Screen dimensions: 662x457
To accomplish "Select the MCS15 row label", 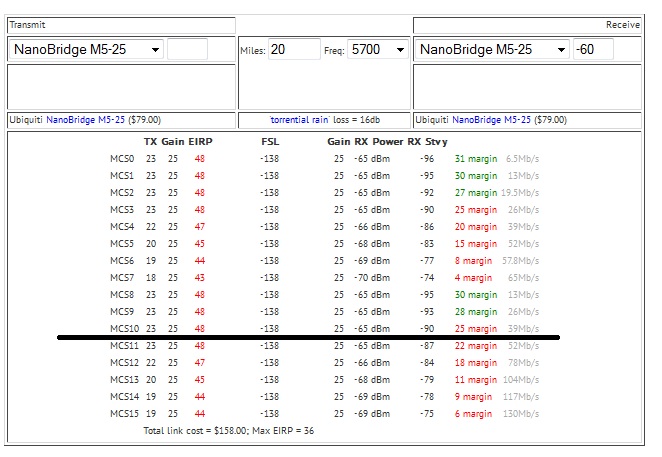I will (x=125, y=413).
